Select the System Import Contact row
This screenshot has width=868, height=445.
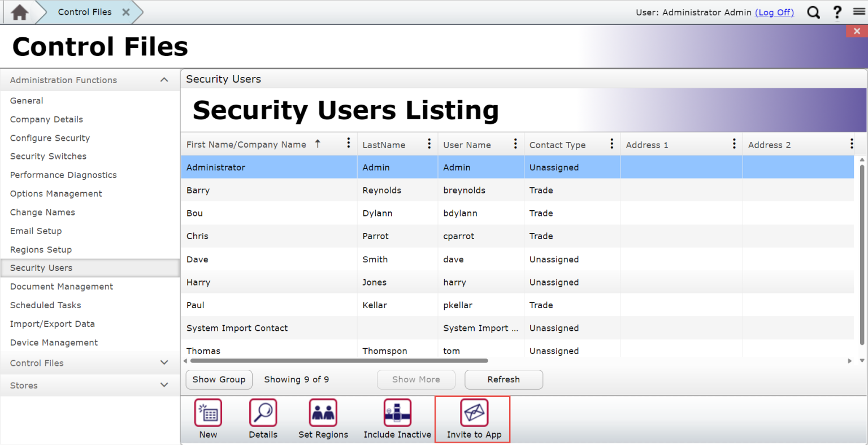coord(269,328)
